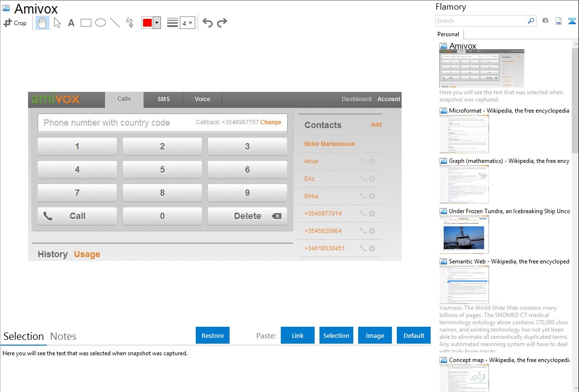Select the arrow pointer tool
Image resolution: width=579 pixels, height=392 pixels.
[57, 23]
